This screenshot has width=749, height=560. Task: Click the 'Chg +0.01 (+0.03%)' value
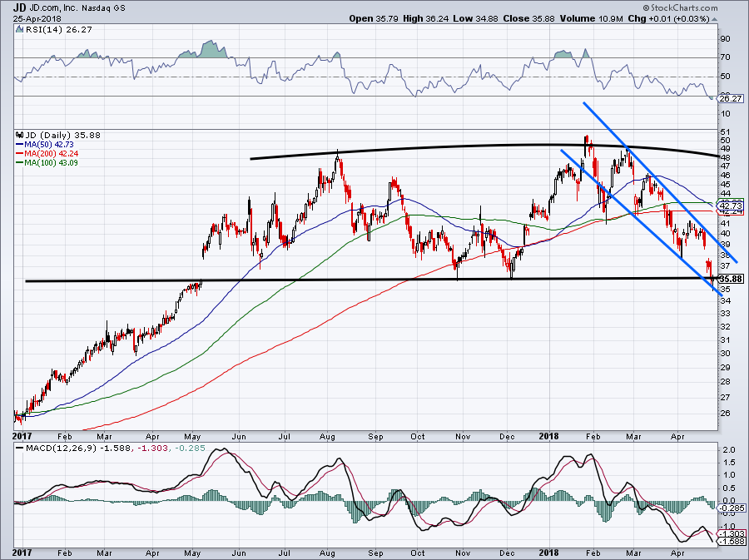pyautogui.click(x=669, y=18)
